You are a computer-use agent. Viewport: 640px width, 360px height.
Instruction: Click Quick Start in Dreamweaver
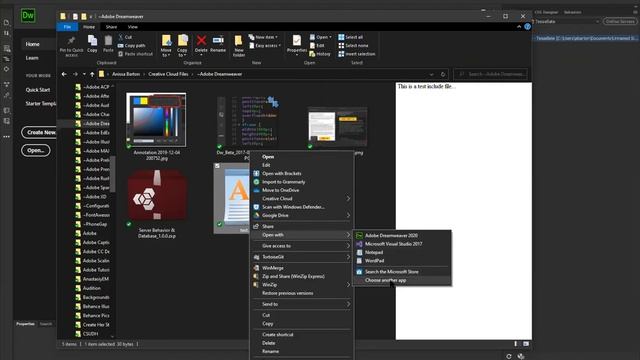pos(38,90)
